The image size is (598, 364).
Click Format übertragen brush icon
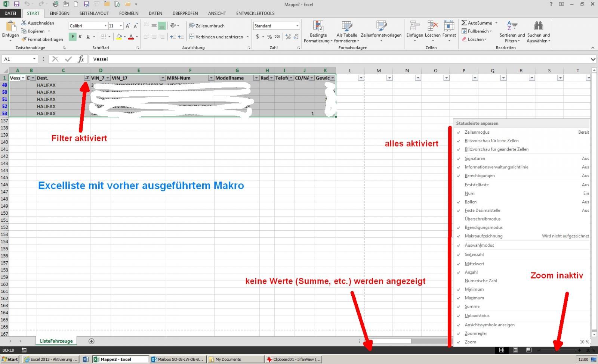24,39
